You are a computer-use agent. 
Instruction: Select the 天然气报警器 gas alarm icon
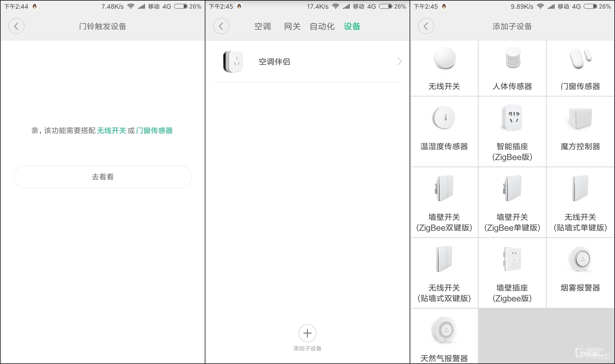pos(444,330)
